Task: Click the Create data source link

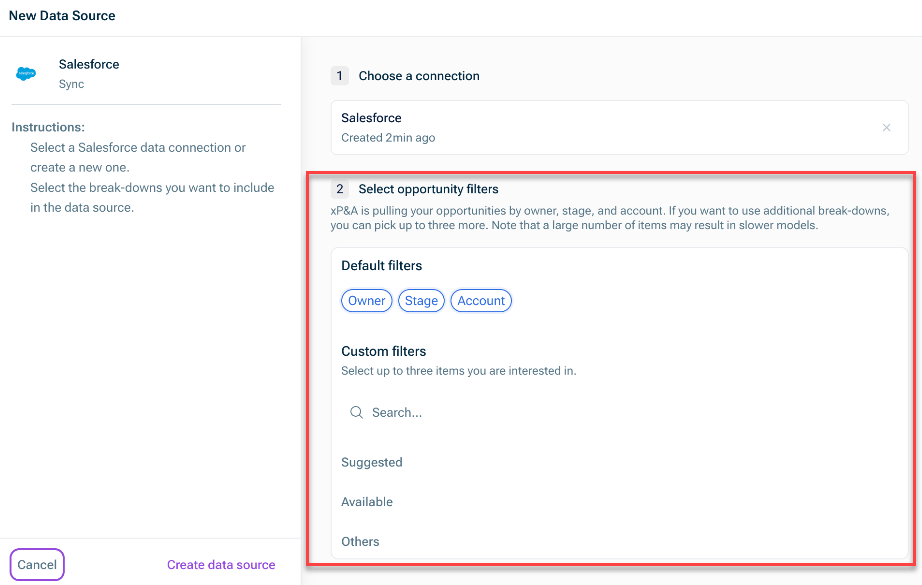Action: (221, 564)
